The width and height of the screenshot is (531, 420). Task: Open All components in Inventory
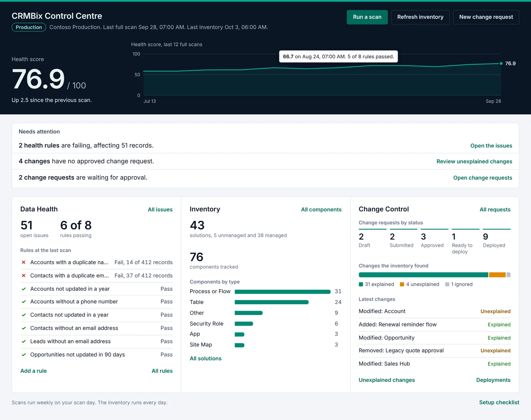tap(321, 210)
